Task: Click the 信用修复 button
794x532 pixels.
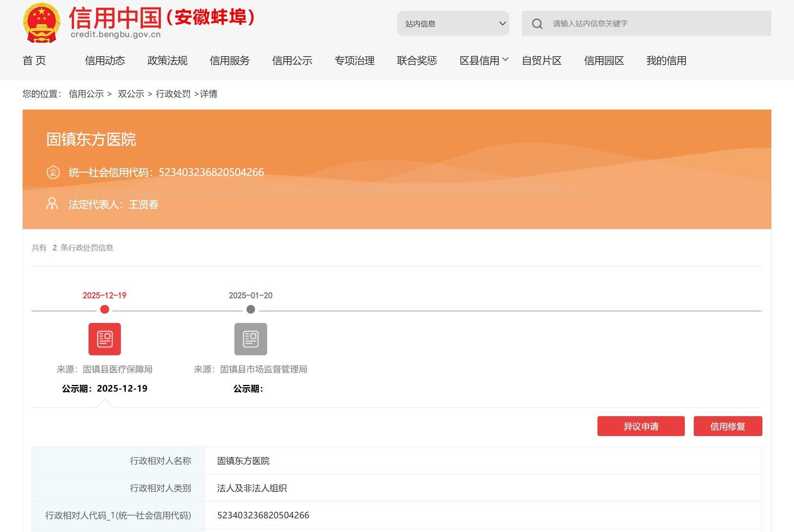Action: point(727,426)
